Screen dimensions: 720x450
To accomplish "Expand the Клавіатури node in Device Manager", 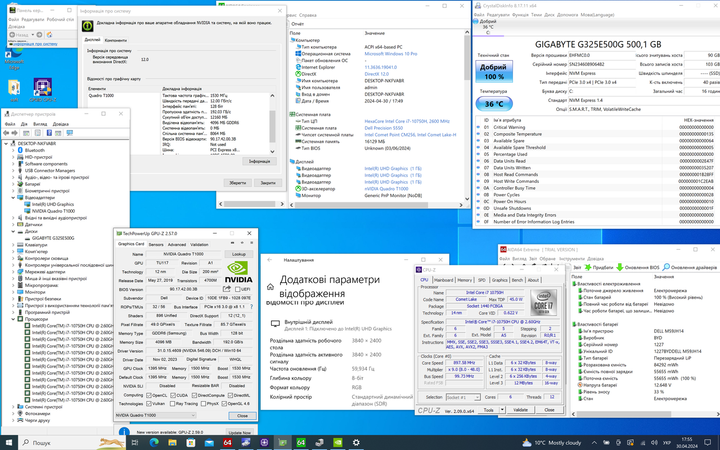I will [x=13, y=245].
